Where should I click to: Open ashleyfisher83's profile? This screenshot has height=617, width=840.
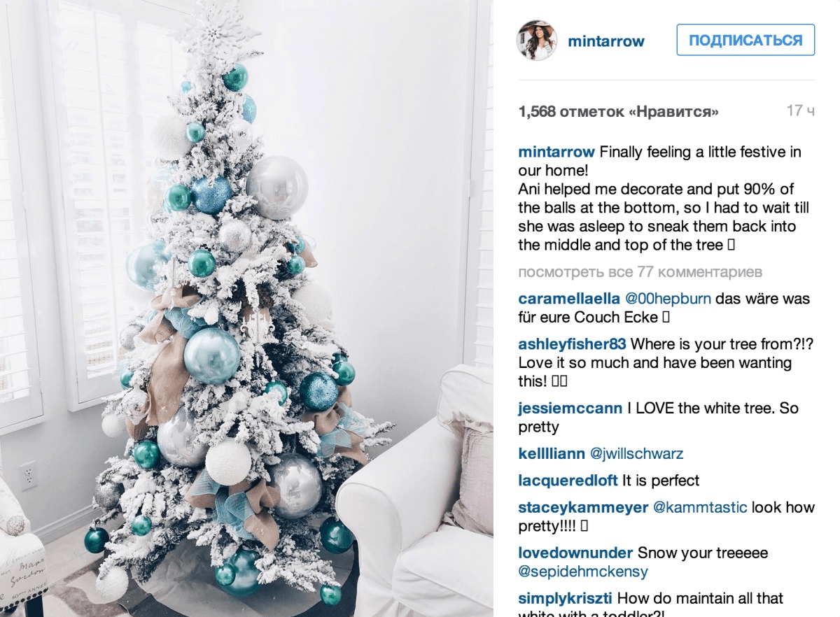tap(573, 344)
